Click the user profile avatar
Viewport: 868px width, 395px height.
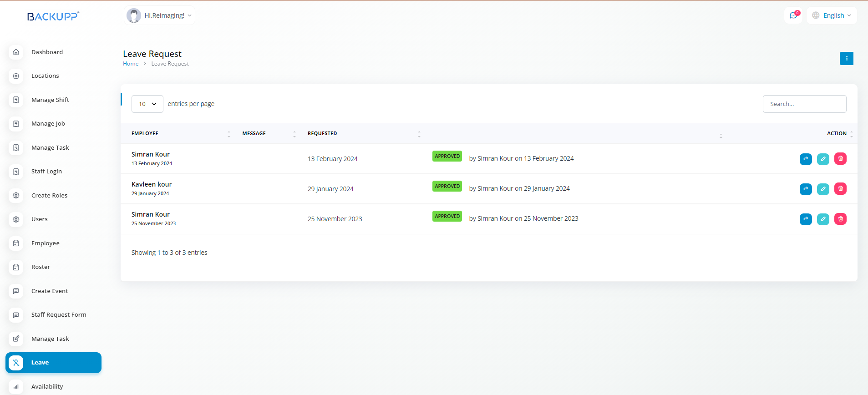[x=134, y=15]
